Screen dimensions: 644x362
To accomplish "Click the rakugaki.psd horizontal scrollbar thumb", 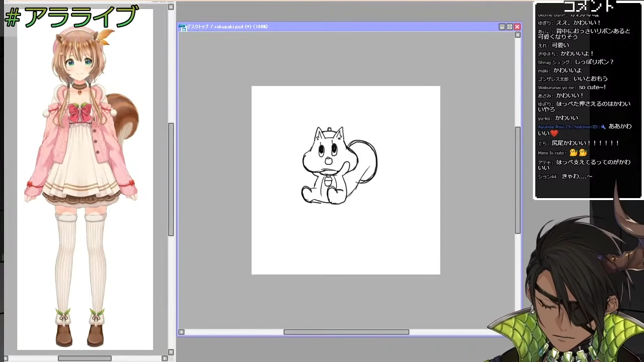I will pyautogui.click(x=346, y=332).
